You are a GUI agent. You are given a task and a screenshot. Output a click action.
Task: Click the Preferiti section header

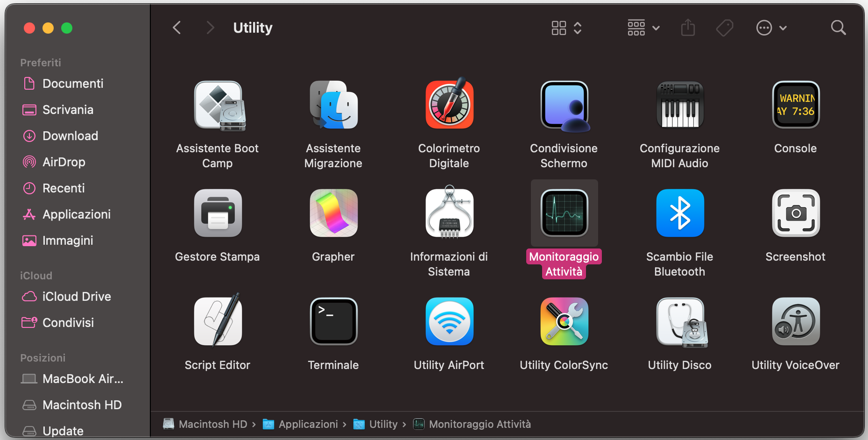click(41, 63)
